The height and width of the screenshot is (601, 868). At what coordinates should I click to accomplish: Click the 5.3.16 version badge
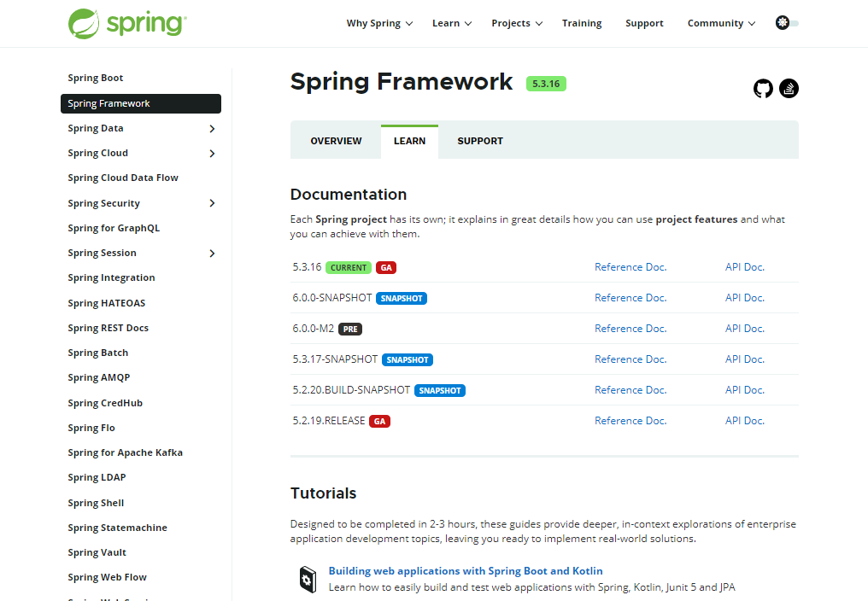pyautogui.click(x=545, y=83)
